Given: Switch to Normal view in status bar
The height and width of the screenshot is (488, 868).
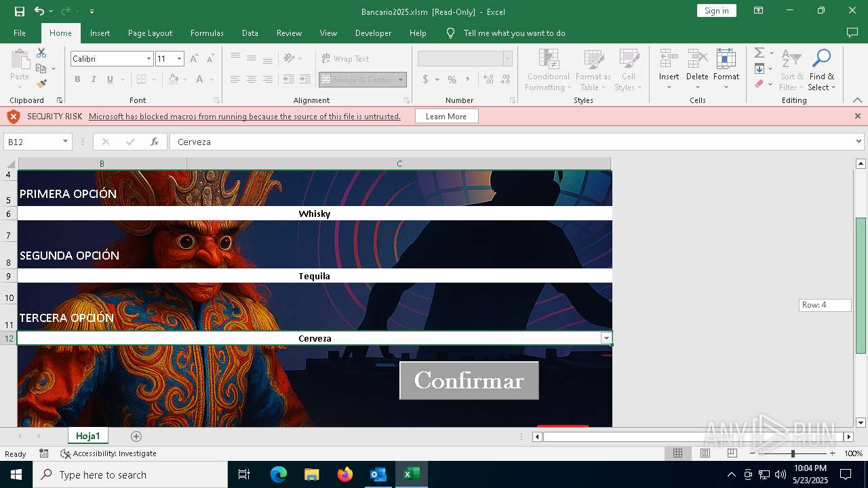Looking at the screenshot, I should click(x=677, y=453).
